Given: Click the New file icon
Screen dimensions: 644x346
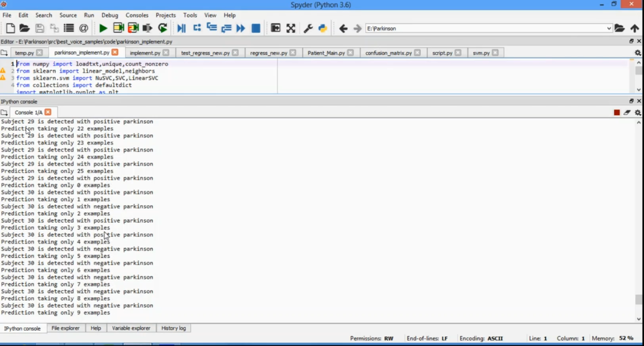Looking at the screenshot, I should (x=10, y=28).
